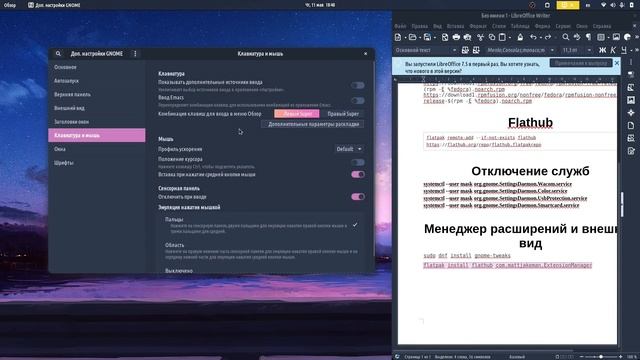
Task: Click the Insert table icon in Writer
Action: pos(601,38)
